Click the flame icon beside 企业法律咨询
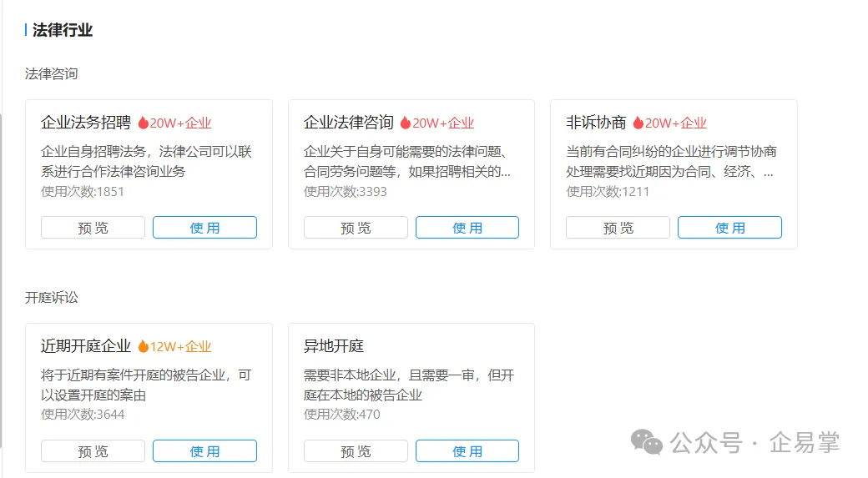868x478 pixels. pyautogui.click(x=406, y=123)
